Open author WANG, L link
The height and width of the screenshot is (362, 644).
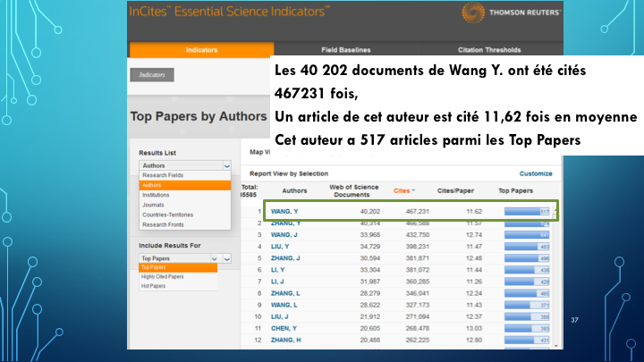(x=284, y=305)
